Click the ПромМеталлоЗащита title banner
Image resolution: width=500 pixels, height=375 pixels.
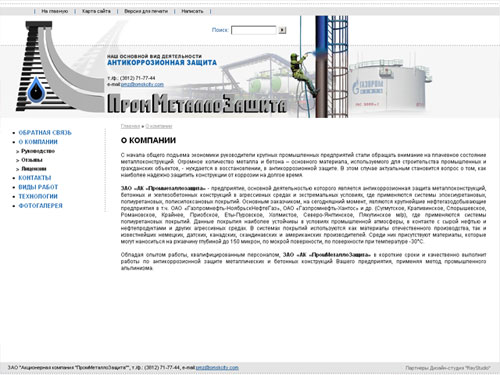(x=197, y=104)
